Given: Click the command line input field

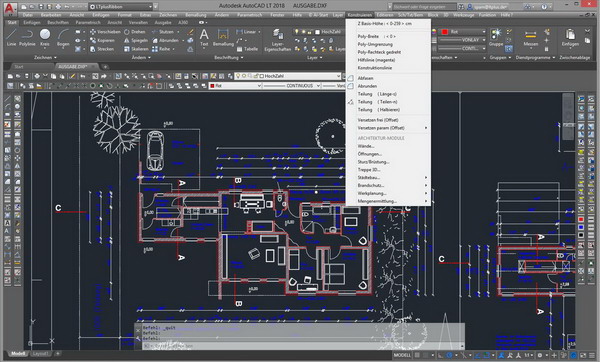Looking at the screenshot, I should point(302,346).
